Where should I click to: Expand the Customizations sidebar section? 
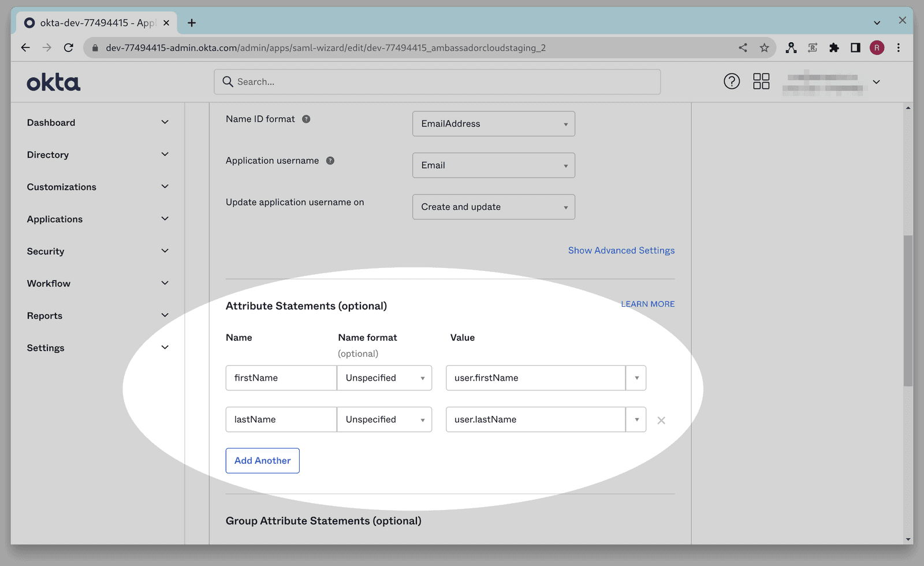165,187
